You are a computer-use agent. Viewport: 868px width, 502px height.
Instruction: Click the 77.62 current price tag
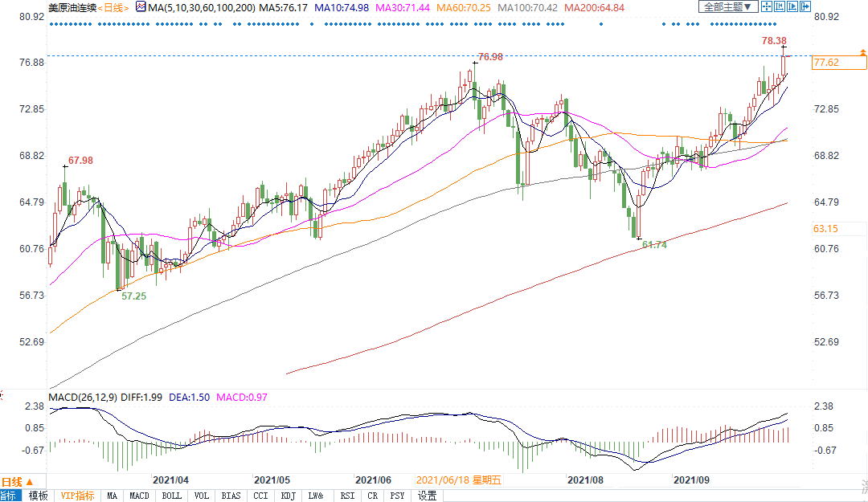(x=826, y=63)
